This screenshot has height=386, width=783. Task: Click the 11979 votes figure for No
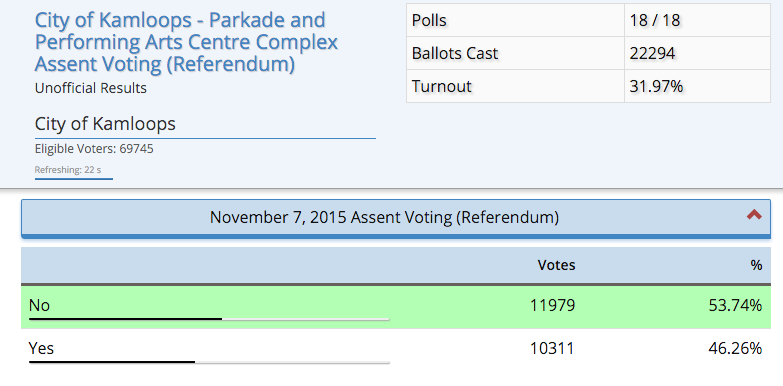pos(552,305)
